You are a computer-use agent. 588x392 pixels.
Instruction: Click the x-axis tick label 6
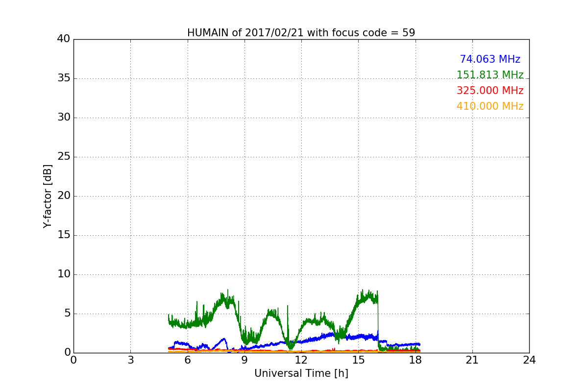tap(187, 360)
